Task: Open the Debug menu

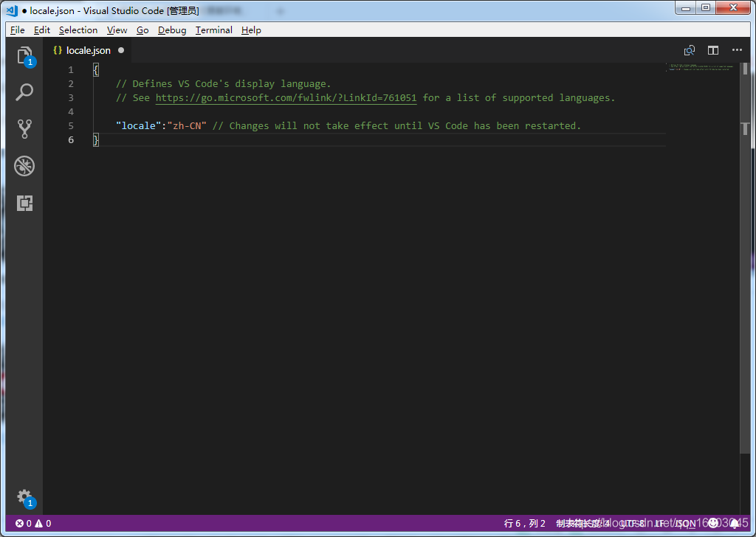Action: (172, 30)
